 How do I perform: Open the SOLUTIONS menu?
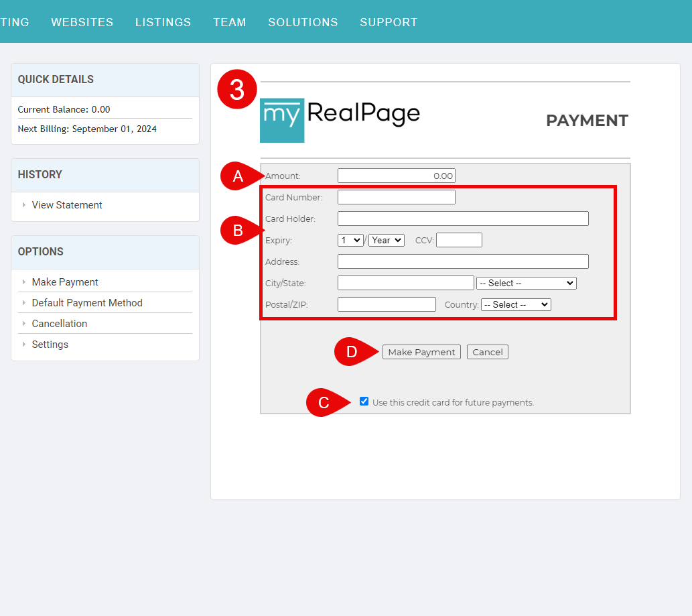tap(303, 22)
